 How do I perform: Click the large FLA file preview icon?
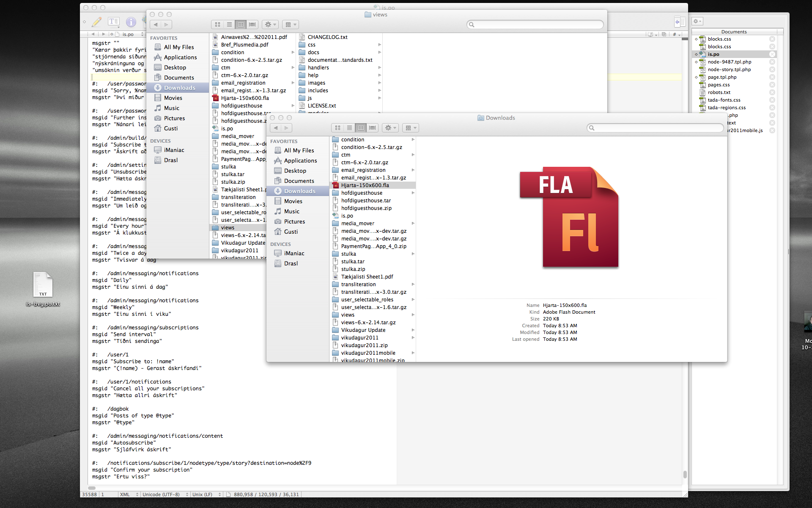[x=569, y=217]
